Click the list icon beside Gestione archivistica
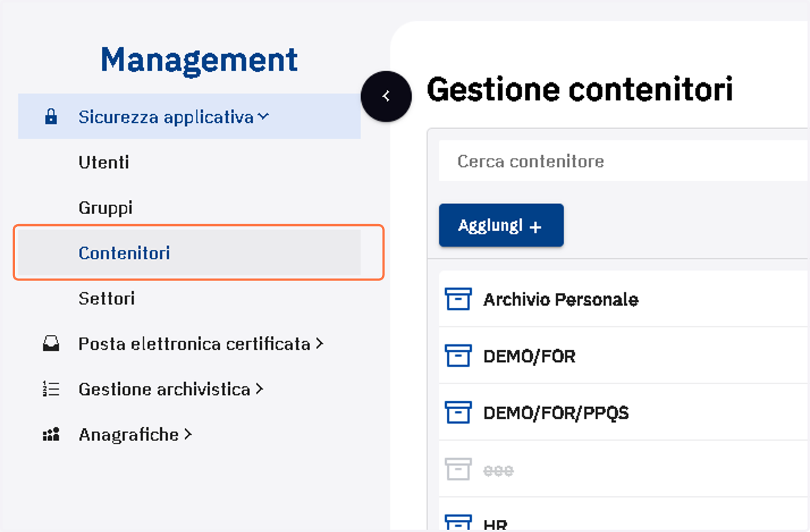Image resolution: width=810 pixels, height=532 pixels. pyautogui.click(x=51, y=390)
